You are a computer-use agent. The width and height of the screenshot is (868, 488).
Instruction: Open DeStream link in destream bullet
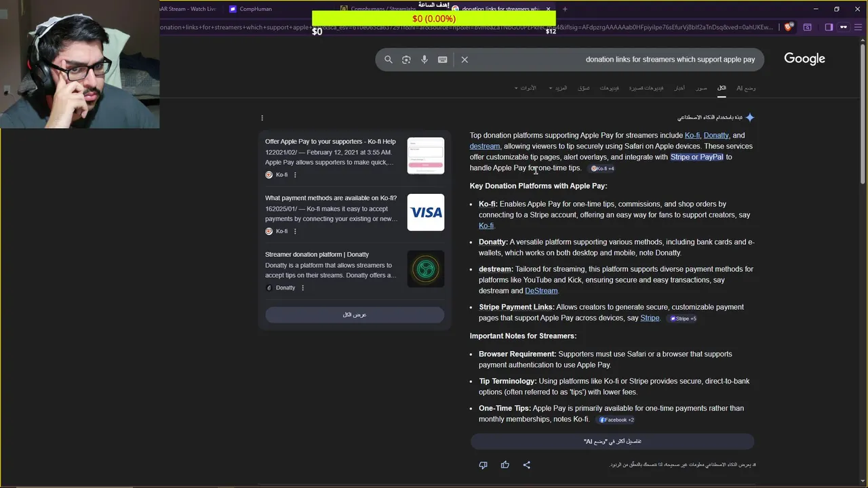541,291
